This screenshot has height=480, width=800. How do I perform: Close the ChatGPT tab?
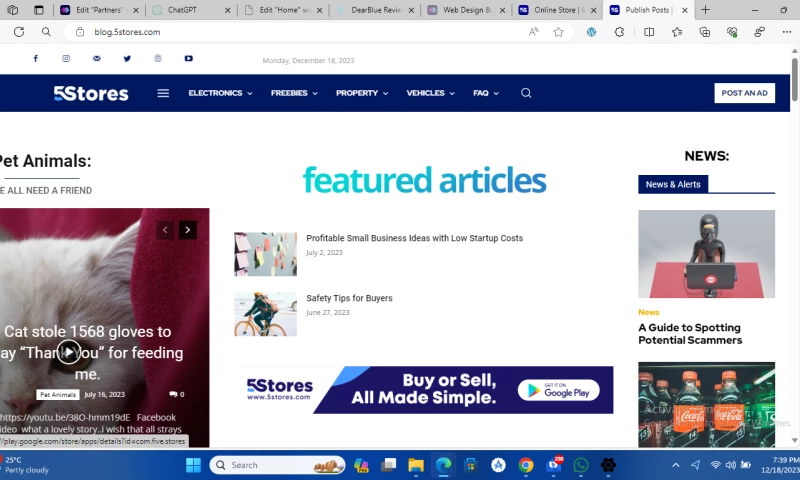click(228, 10)
